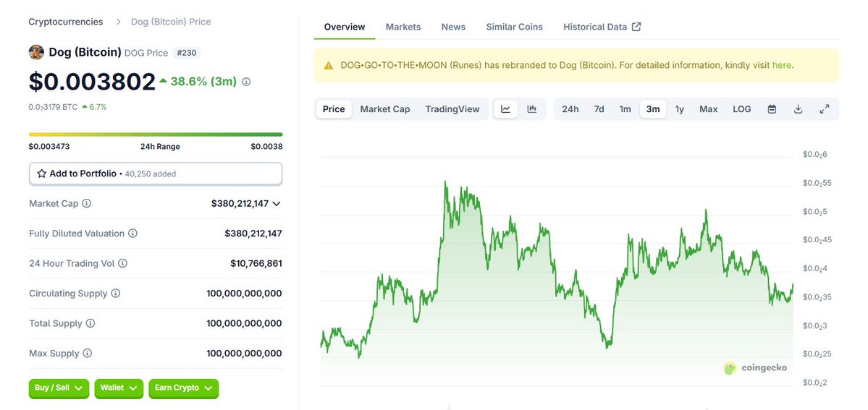Switch to the line chart view icon
The width and height of the screenshot is (868, 410).
(505, 109)
